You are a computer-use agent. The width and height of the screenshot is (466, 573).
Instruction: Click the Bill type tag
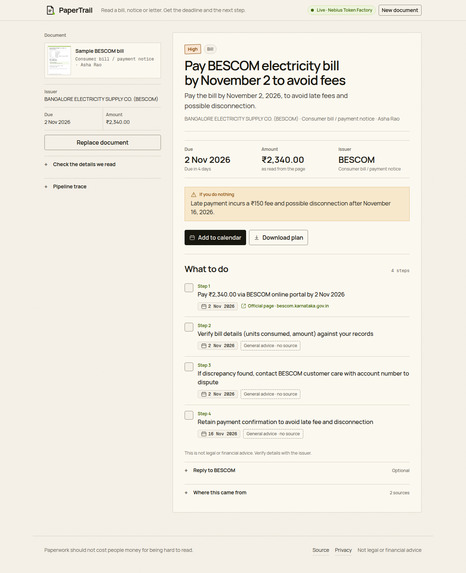point(210,49)
